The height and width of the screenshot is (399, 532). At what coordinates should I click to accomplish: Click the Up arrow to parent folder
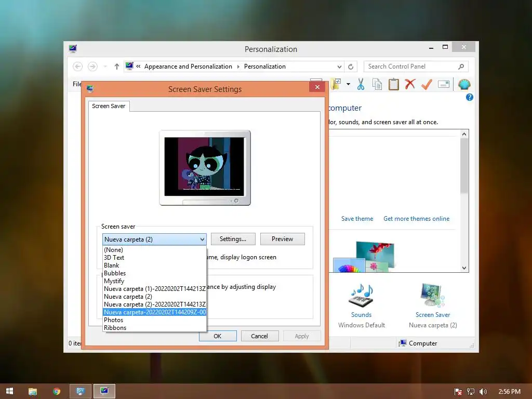117,66
